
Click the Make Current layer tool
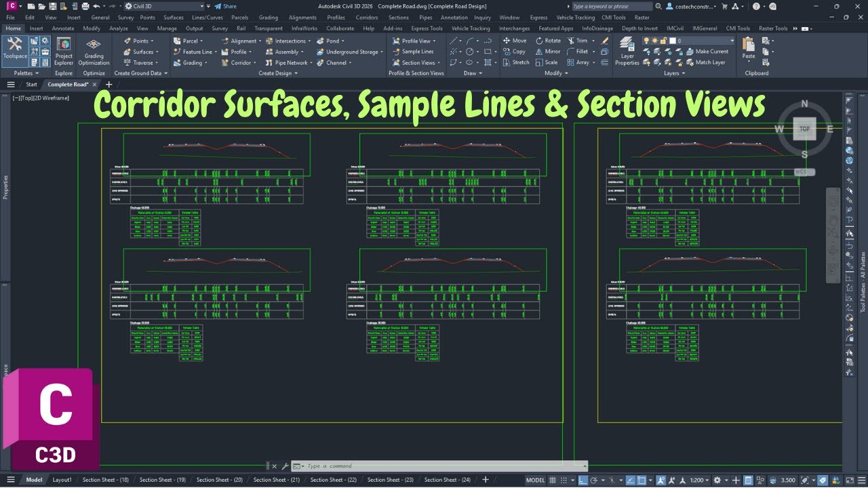pos(706,52)
